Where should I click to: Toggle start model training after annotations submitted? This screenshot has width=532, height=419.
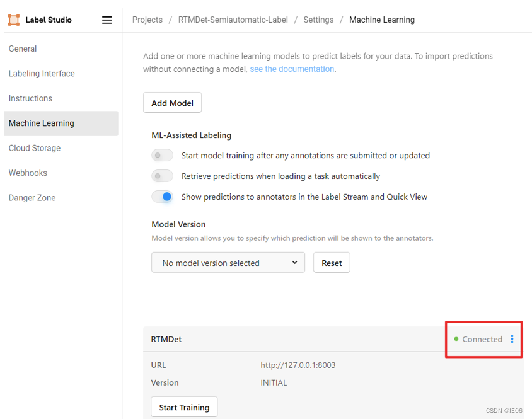click(162, 156)
